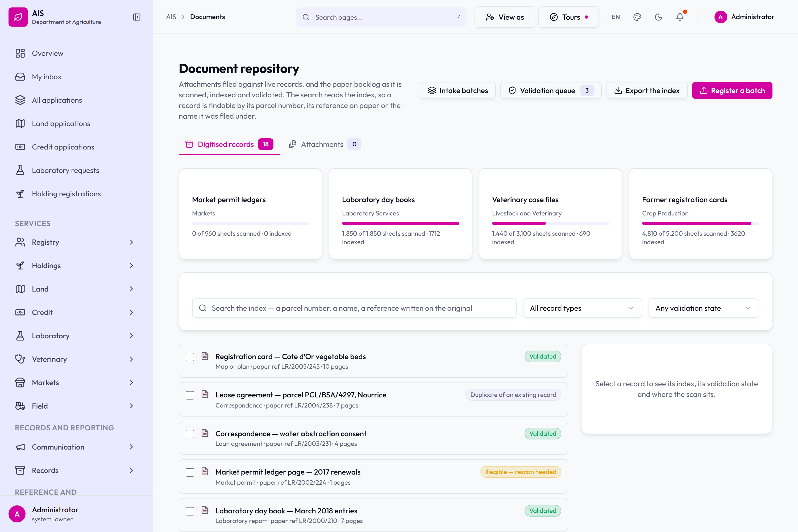Click the Communication megaphone icon
The height and width of the screenshot is (532, 798).
[x=20, y=447]
